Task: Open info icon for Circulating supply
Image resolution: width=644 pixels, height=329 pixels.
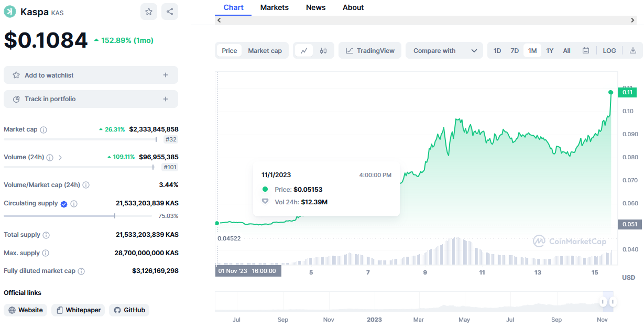Action: (x=74, y=204)
